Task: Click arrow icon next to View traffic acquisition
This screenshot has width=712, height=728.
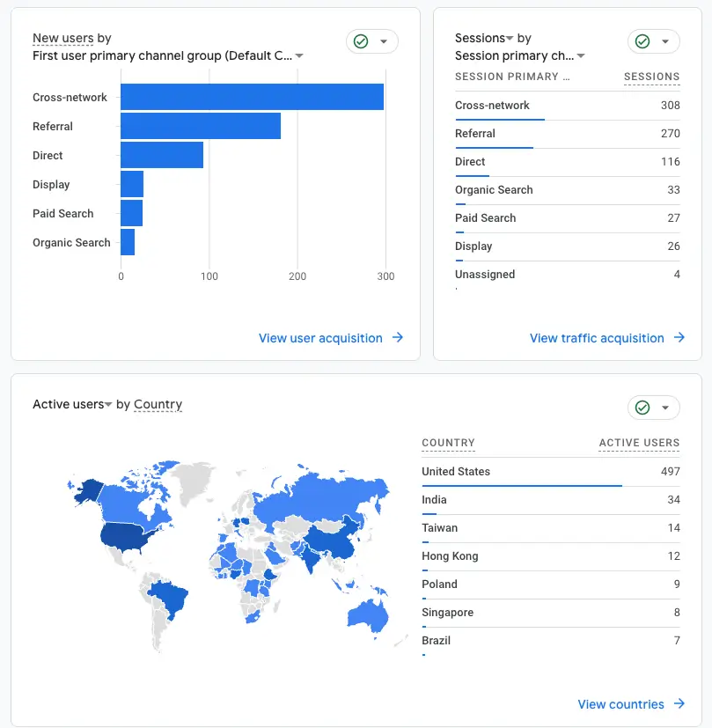Action: coord(679,337)
